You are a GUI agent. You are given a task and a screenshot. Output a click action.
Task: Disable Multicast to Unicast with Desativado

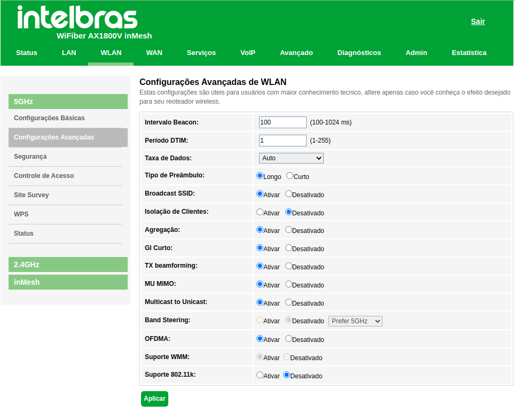[288, 302]
